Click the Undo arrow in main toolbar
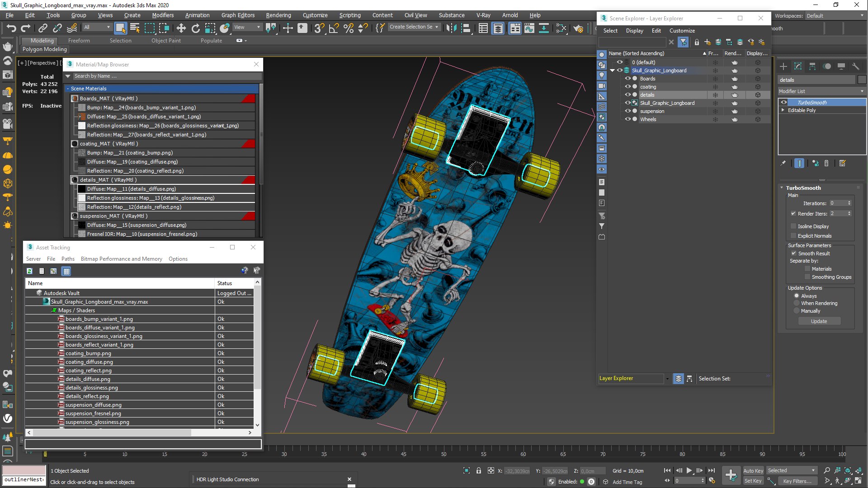 pos(11,28)
